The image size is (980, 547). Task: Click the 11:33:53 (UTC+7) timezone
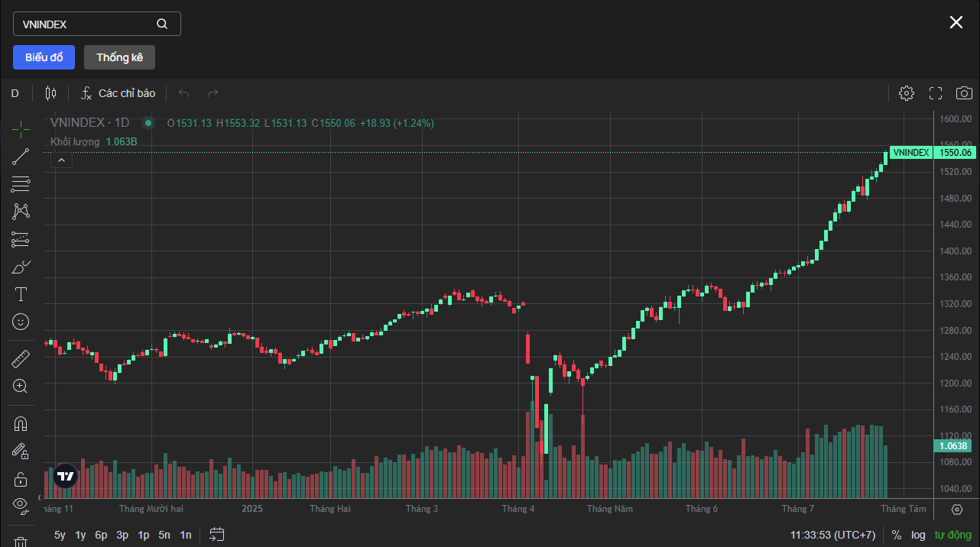coord(833,535)
